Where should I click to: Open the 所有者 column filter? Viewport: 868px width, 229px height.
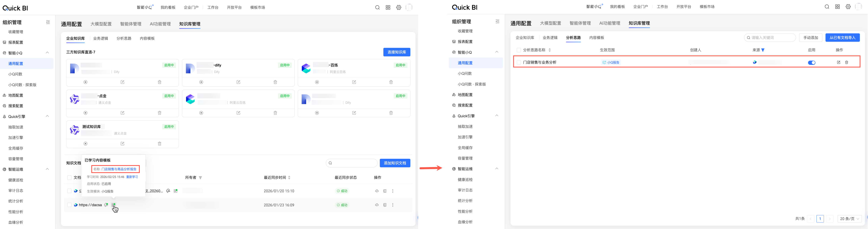coord(201,178)
